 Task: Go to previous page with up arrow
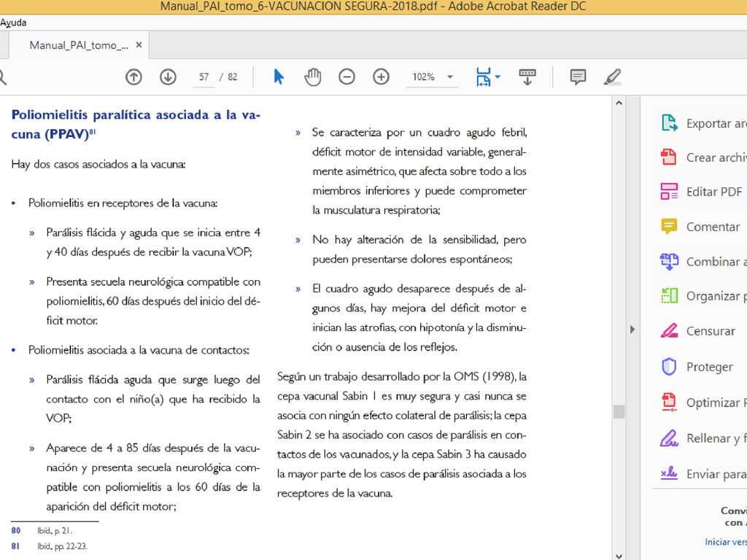click(133, 77)
